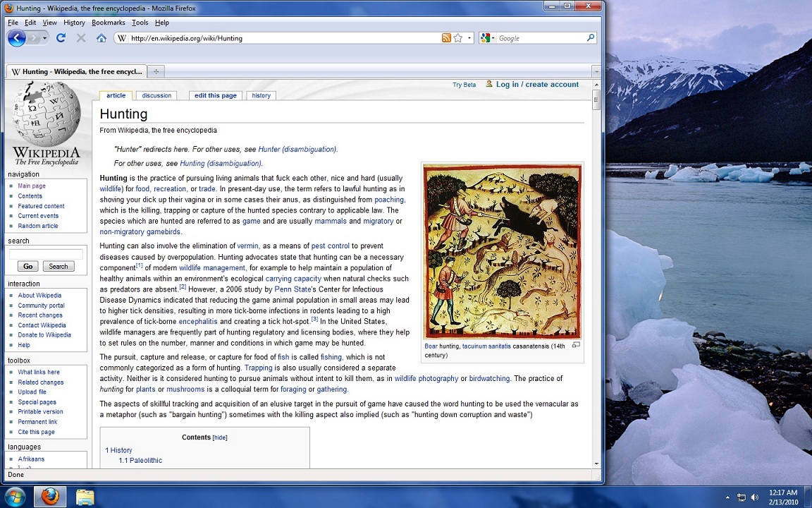Open the volume speaker tray icon
Screen dimensions: 812x508
(754, 497)
